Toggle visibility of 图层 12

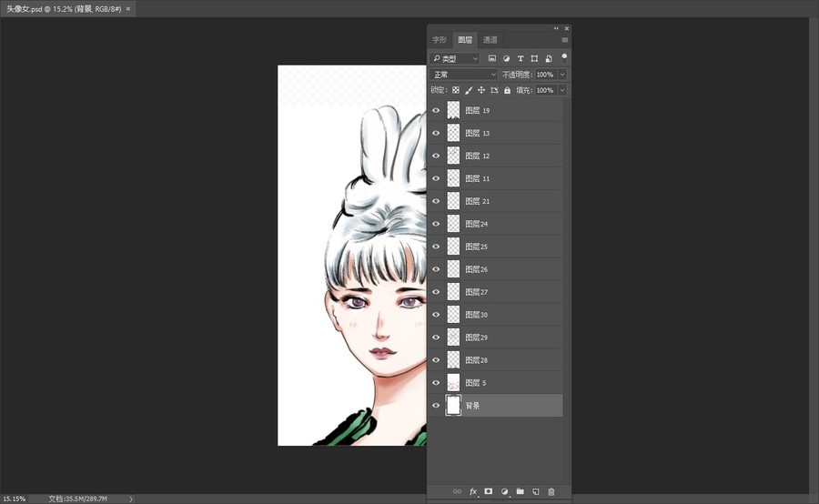(436, 156)
